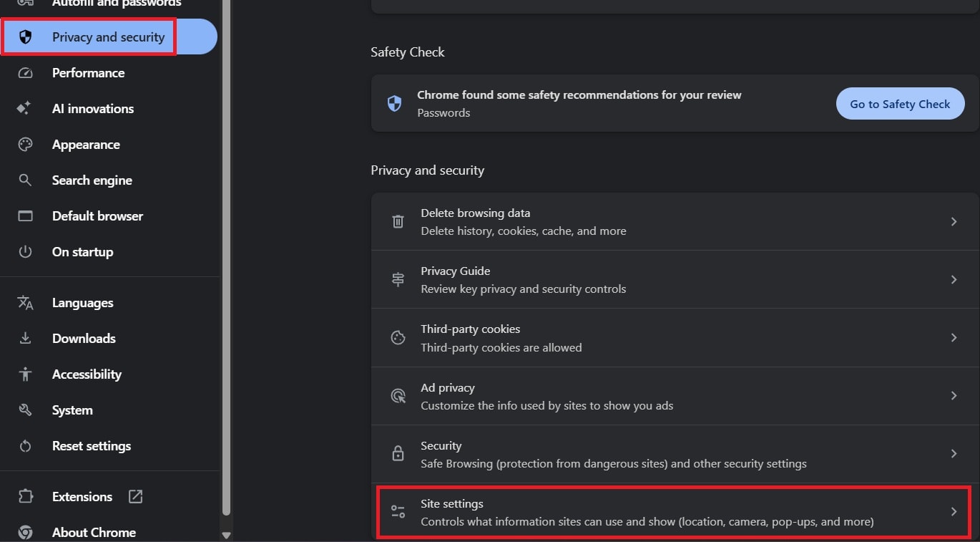
Task: Click the 'Passwords' text in Safety Check card
Action: click(x=444, y=113)
